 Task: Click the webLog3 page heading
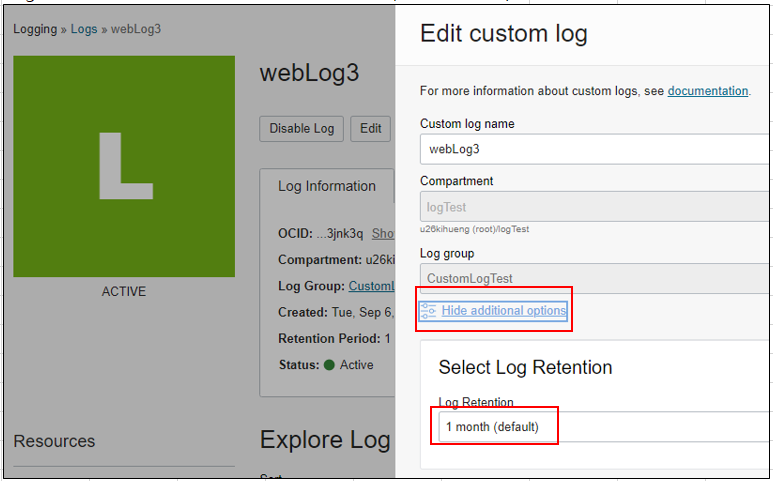pos(309,73)
